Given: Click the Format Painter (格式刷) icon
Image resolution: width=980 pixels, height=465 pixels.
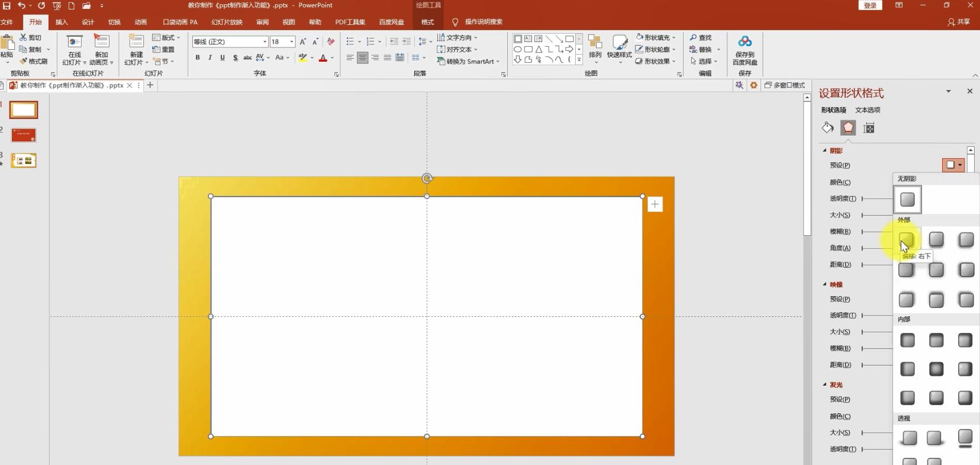Looking at the screenshot, I should [x=34, y=61].
